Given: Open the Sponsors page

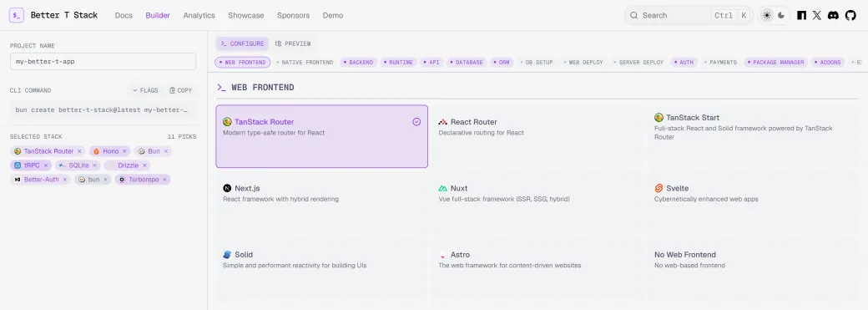Looking at the screenshot, I should 294,16.
